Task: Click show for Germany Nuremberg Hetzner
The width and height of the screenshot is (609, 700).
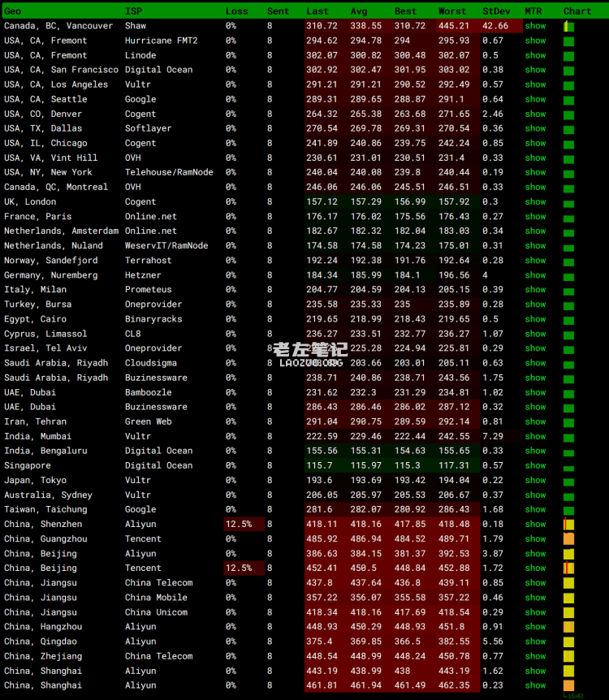Action: coord(535,275)
